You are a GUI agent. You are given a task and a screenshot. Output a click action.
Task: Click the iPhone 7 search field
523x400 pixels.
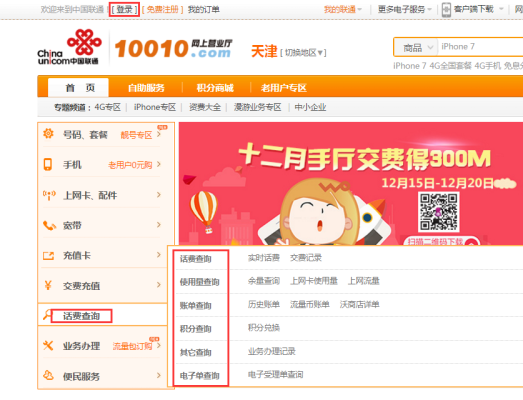tap(480, 47)
